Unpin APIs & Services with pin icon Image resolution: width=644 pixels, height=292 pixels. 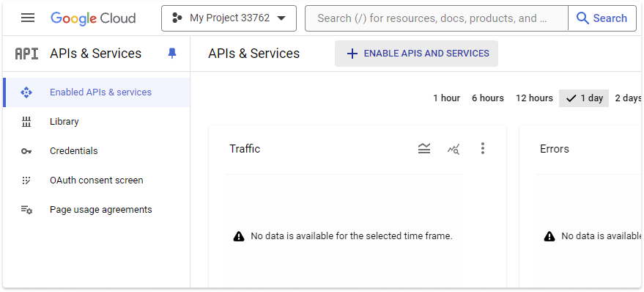[172, 54]
